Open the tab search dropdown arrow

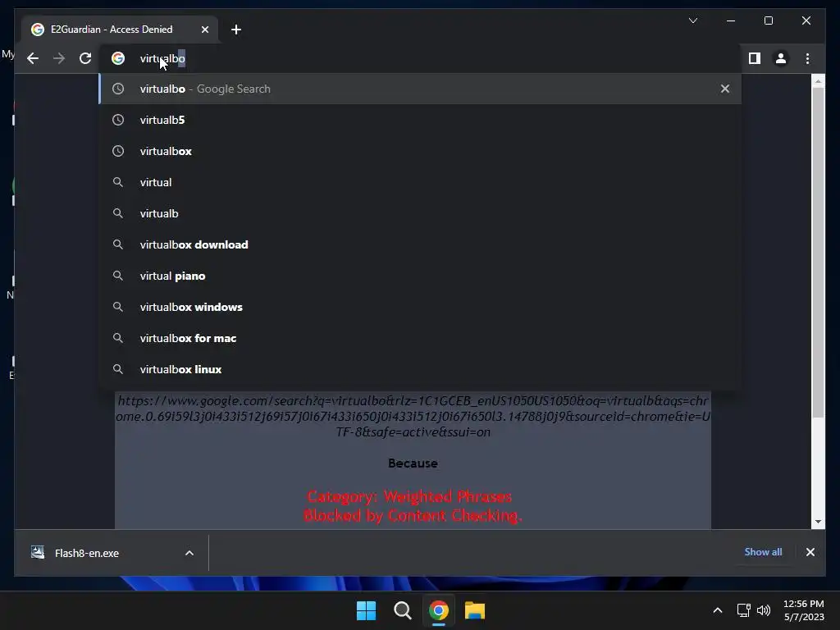tap(693, 21)
